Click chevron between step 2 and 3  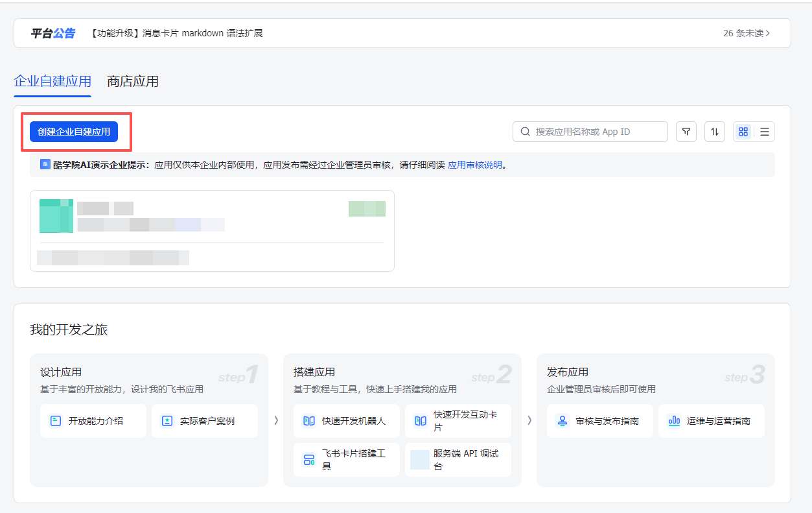(529, 420)
